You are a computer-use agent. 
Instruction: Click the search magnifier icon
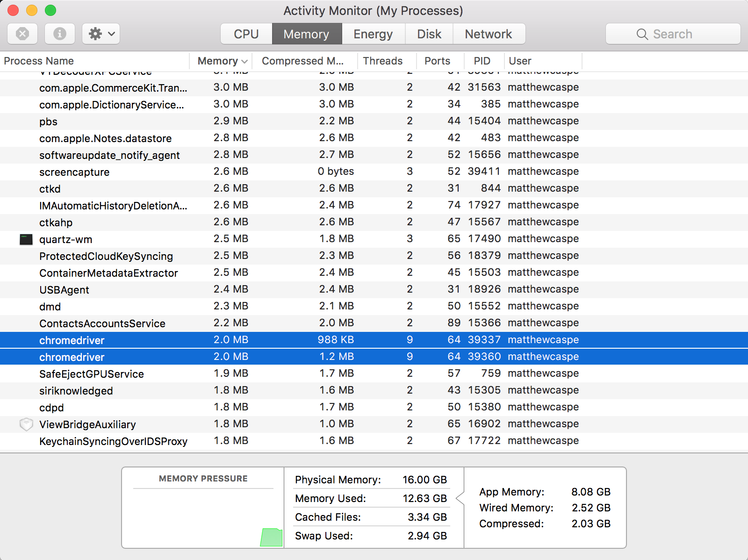pos(642,34)
